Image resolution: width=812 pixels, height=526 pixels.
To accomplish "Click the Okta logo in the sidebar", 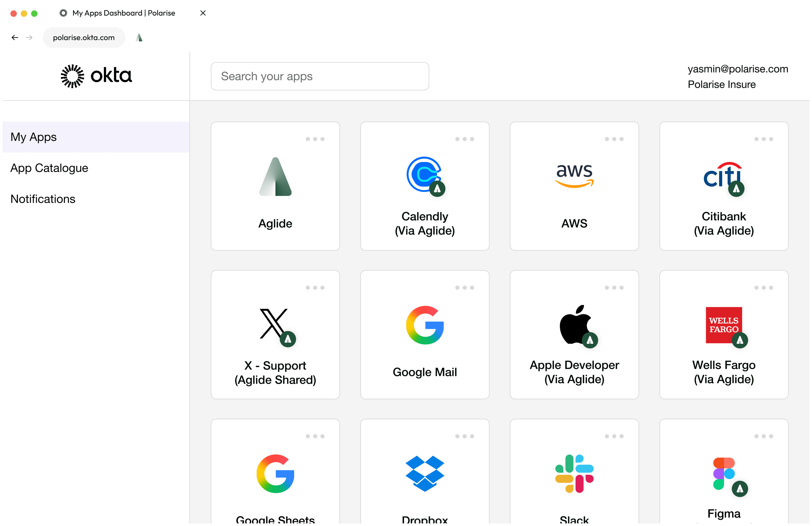I will tap(96, 76).
